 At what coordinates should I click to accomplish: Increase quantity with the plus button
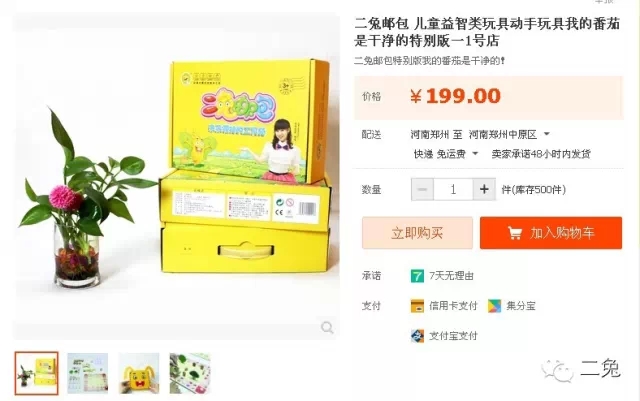484,189
